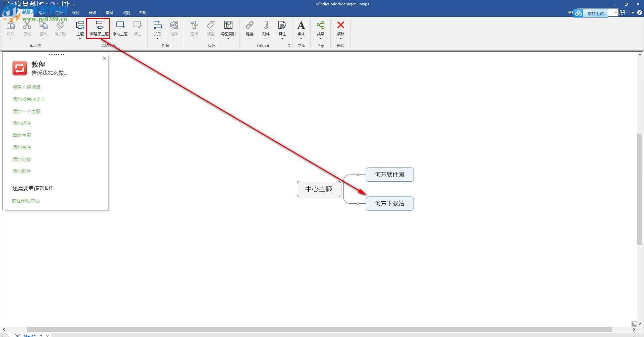Add a new topic with 主题 icon
644x337 pixels.
point(80,25)
